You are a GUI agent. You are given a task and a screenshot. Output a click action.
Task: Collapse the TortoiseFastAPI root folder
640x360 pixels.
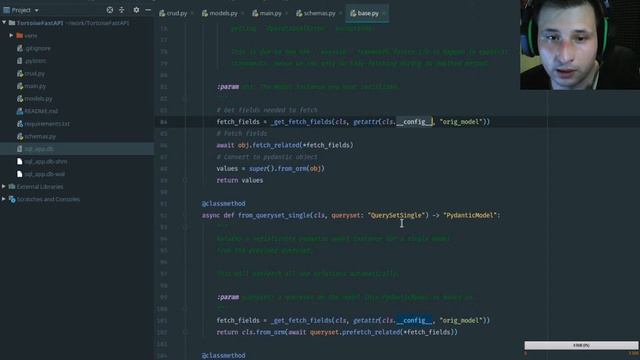point(4,23)
